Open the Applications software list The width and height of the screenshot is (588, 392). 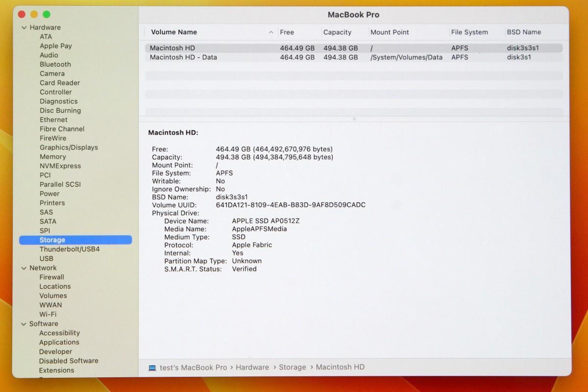point(59,343)
